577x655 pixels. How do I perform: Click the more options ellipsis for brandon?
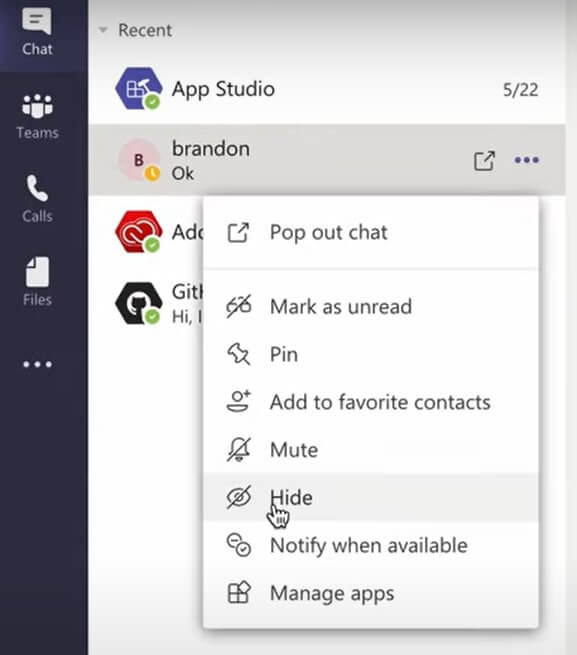pyautogui.click(x=526, y=160)
